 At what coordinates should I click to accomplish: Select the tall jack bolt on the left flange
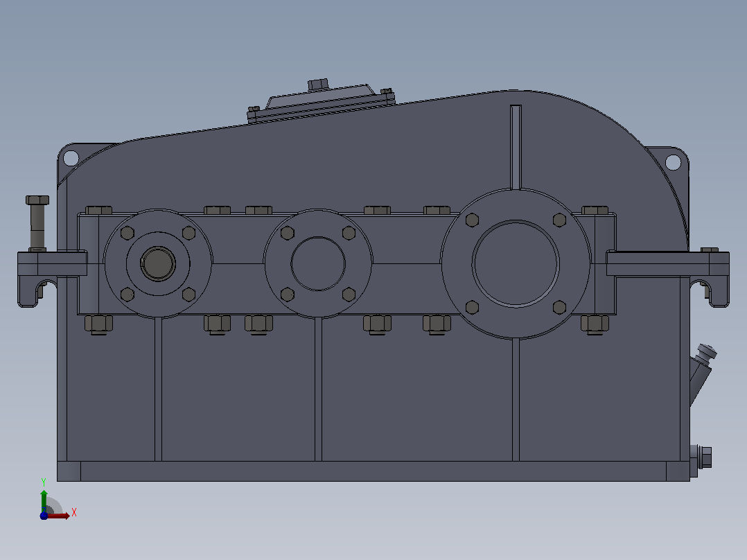coord(37,223)
